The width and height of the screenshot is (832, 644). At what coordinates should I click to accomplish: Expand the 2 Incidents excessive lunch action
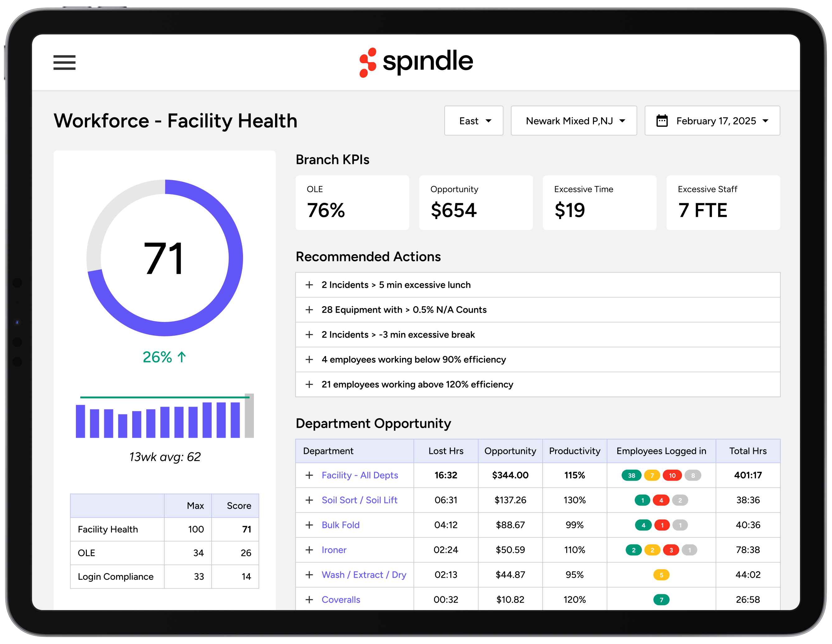[x=309, y=285]
